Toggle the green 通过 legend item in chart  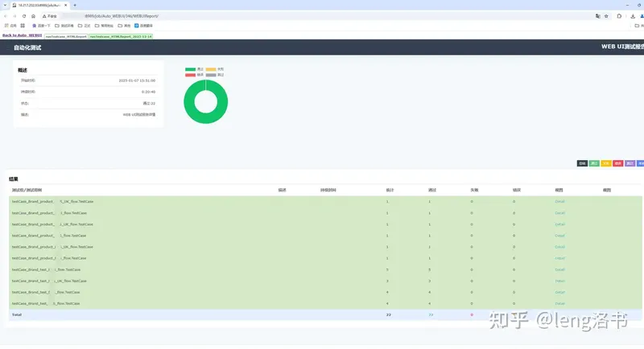pos(194,70)
